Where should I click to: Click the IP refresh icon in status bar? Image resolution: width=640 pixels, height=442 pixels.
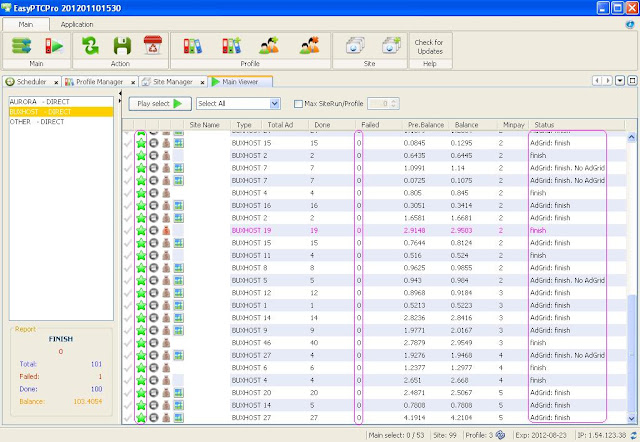[633, 435]
